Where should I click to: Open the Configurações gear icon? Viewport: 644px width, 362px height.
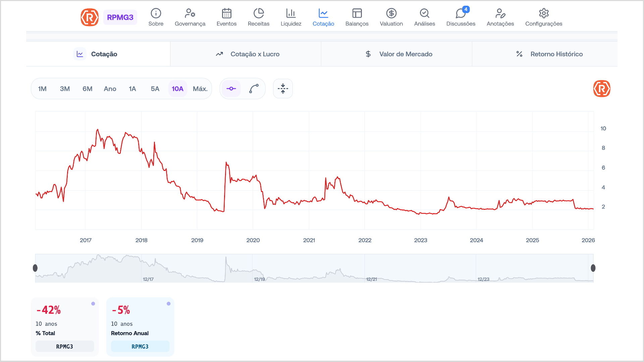point(543,13)
